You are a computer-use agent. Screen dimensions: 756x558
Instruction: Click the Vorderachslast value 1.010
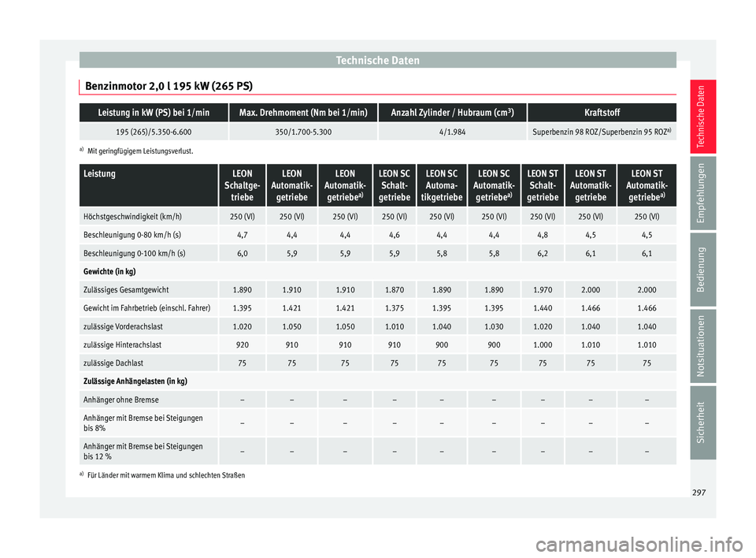coord(395,327)
